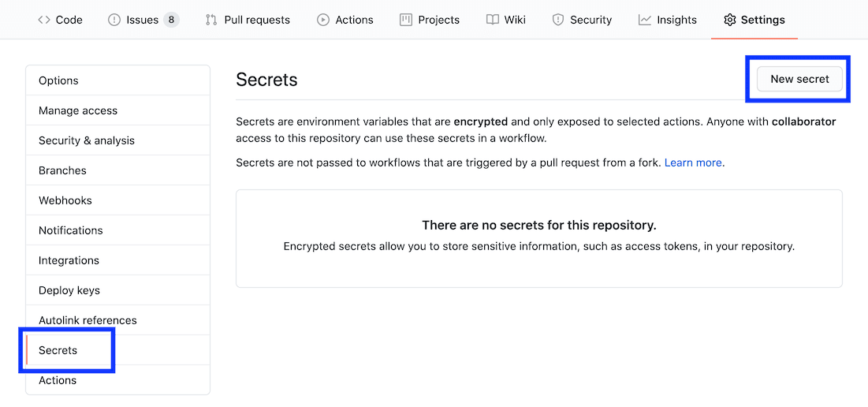Click the Issues count badge 8
Image resolution: width=868 pixels, height=407 pixels.
click(171, 20)
